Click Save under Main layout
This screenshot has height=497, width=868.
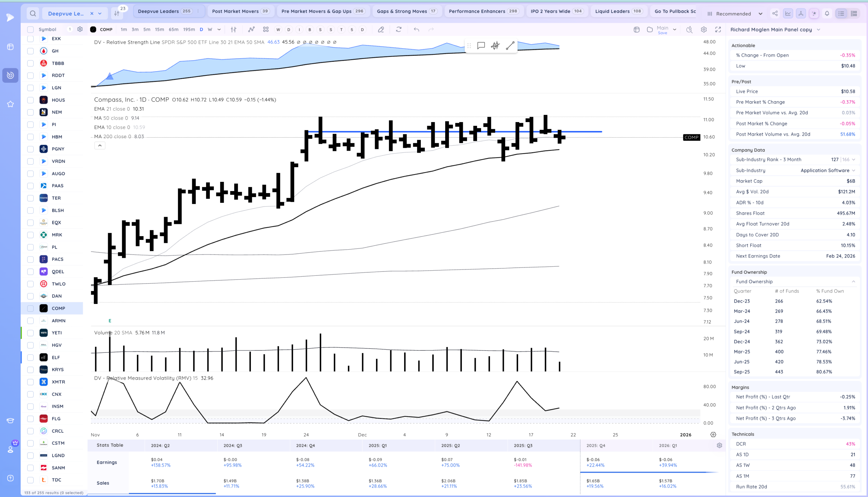(662, 33)
